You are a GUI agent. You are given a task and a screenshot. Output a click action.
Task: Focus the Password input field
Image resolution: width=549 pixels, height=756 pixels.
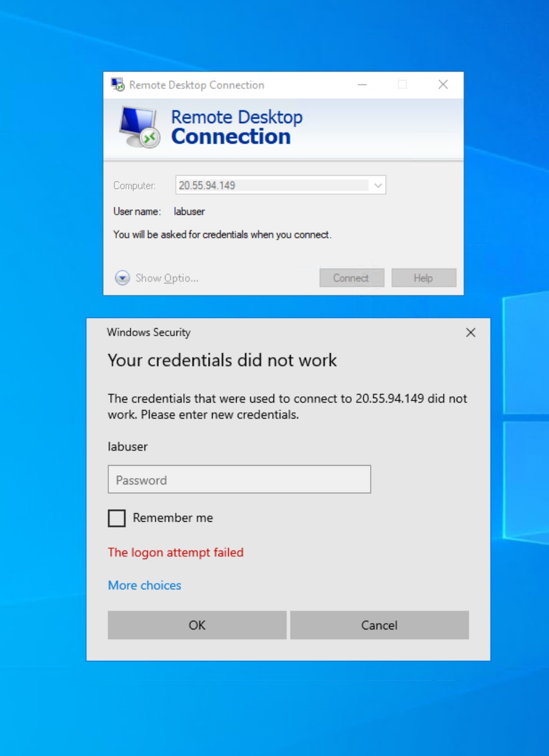coord(240,479)
